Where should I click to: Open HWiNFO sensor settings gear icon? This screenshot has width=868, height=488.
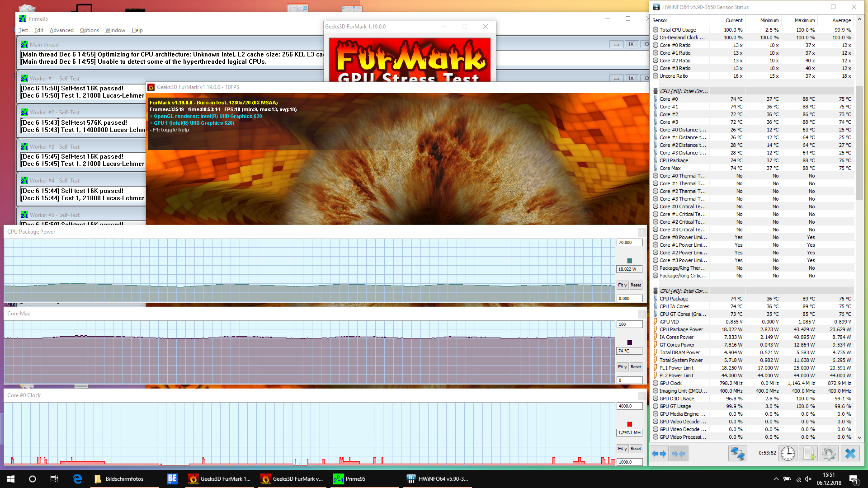[829, 453]
